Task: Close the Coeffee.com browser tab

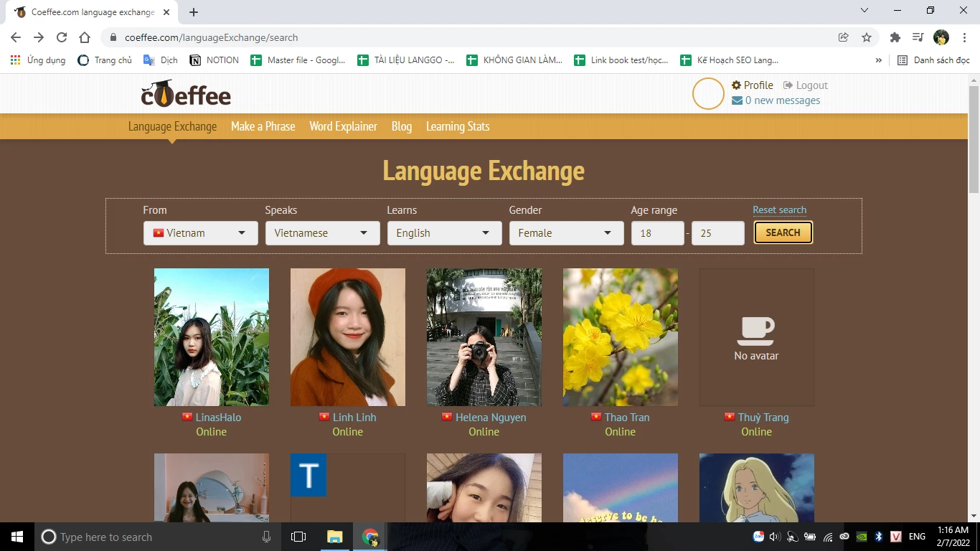Action: [168, 12]
